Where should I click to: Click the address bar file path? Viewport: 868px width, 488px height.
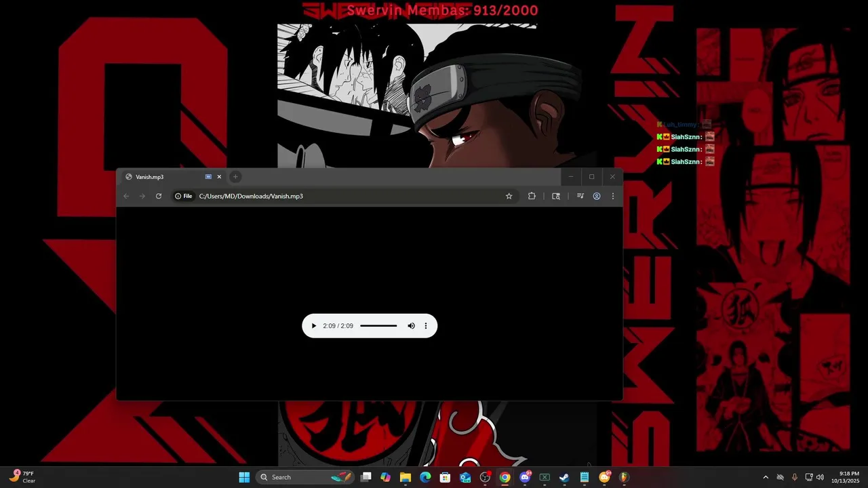click(251, 196)
